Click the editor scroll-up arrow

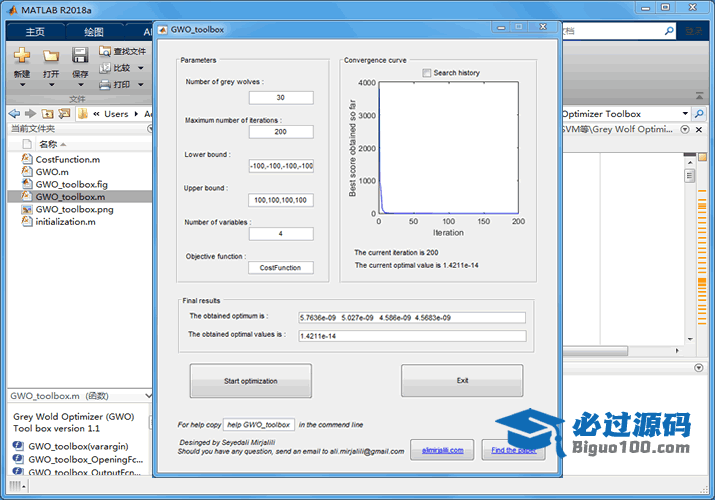pyautogui.click(x=690, y=163)
